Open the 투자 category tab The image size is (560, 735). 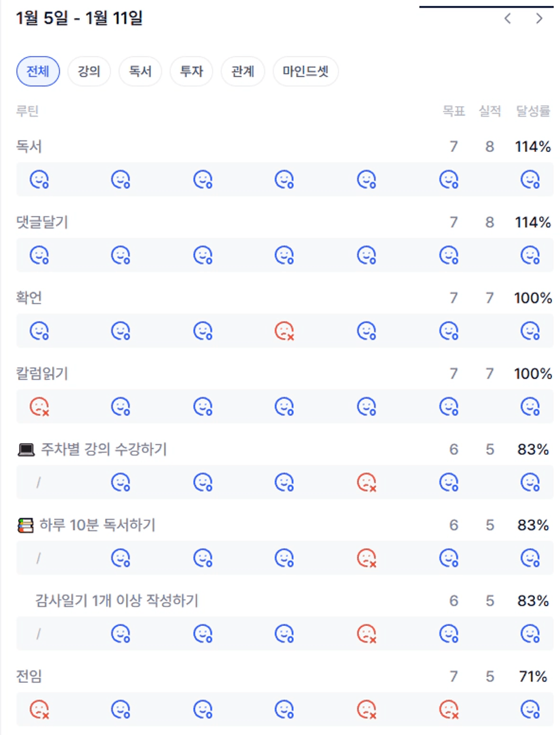click(x=192, y=72)
